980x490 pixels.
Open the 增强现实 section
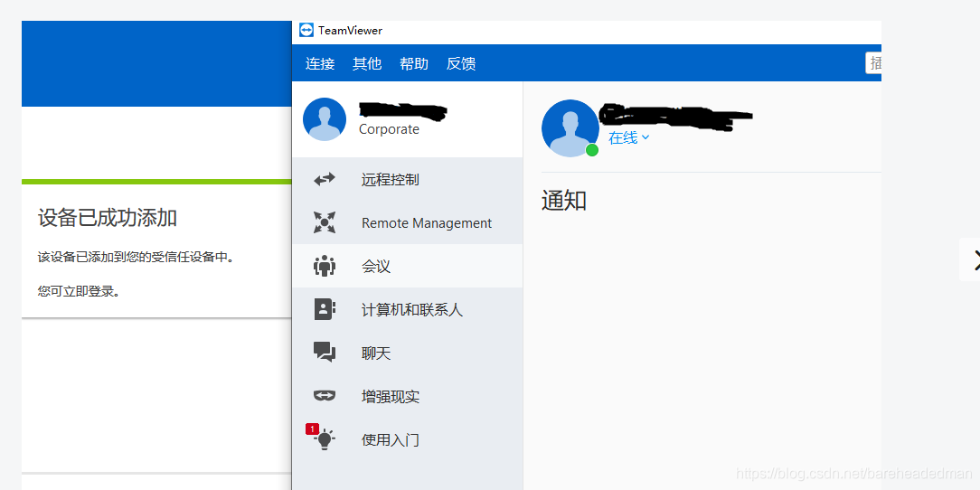point(408,396)
